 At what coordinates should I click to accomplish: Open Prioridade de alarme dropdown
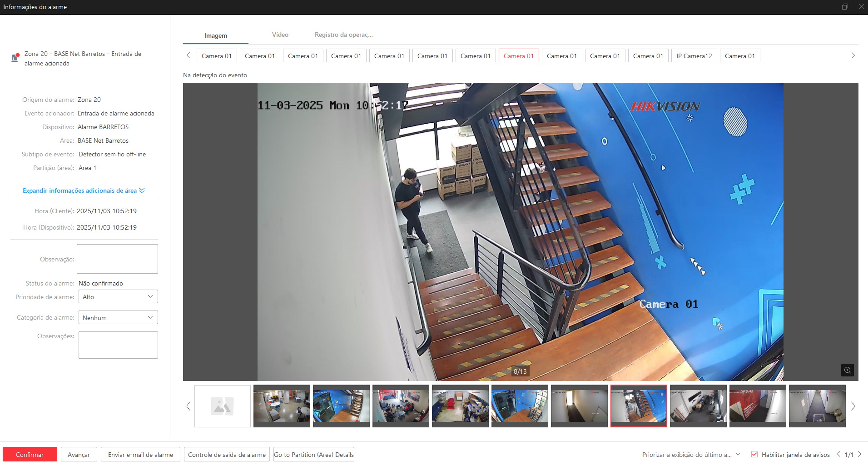(118, 297)
